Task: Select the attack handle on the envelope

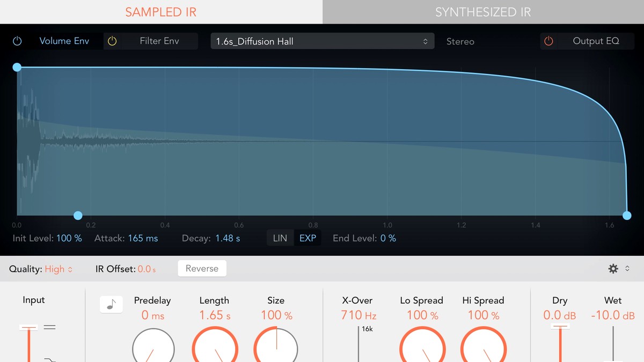Action: click(x=77, y=215)
